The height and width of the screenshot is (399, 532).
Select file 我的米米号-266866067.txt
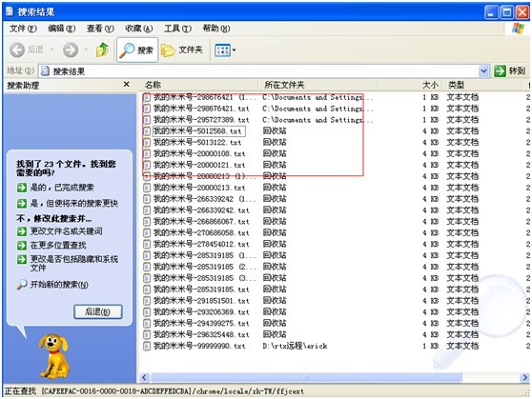click(201, 222)
